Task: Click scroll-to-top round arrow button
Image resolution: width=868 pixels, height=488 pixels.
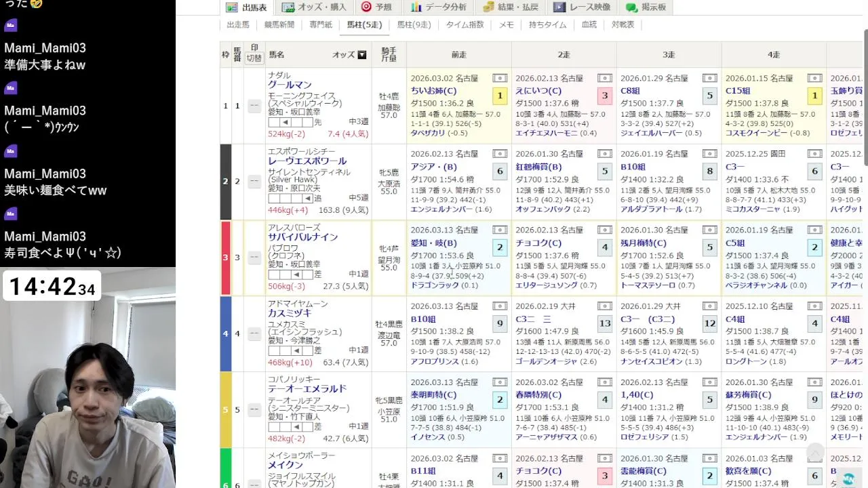Action: [x=815, y=453]
